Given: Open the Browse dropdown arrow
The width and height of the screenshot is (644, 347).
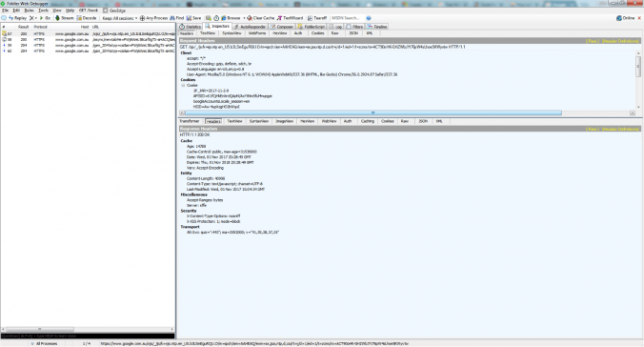Looking at the screenshot, I should [x=244, y=18].
